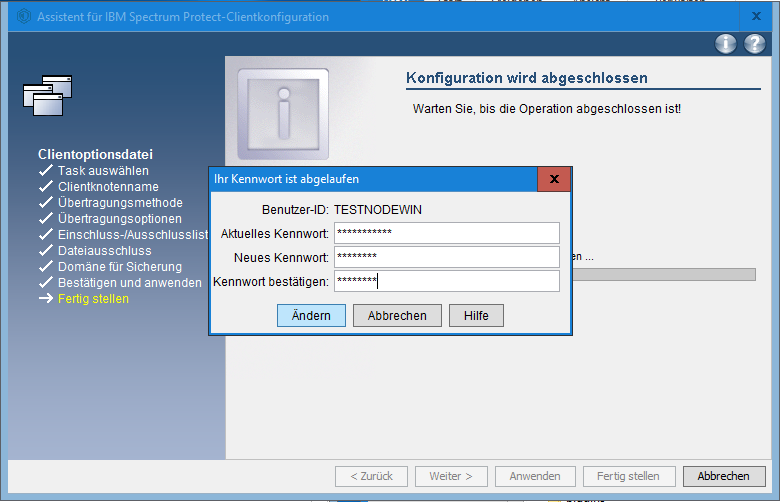Select the Clientknotenname step in the sidebar
The height and width of the screenshot is (502, 780).
tap(108, 187)
